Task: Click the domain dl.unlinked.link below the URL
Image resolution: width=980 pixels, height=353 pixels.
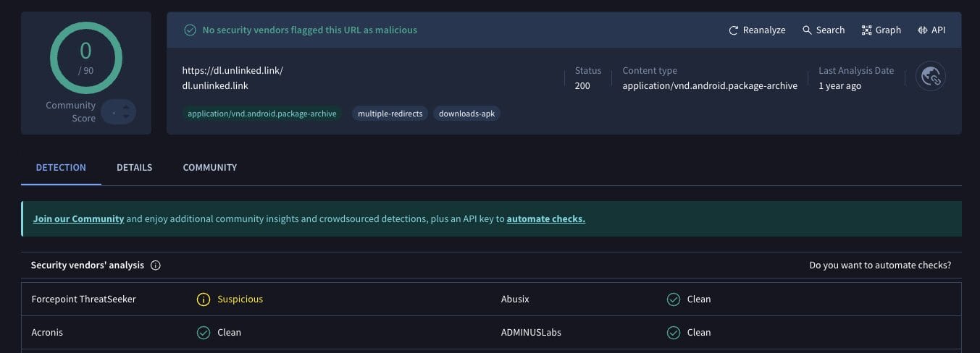Action: click(x=215, y=85)
